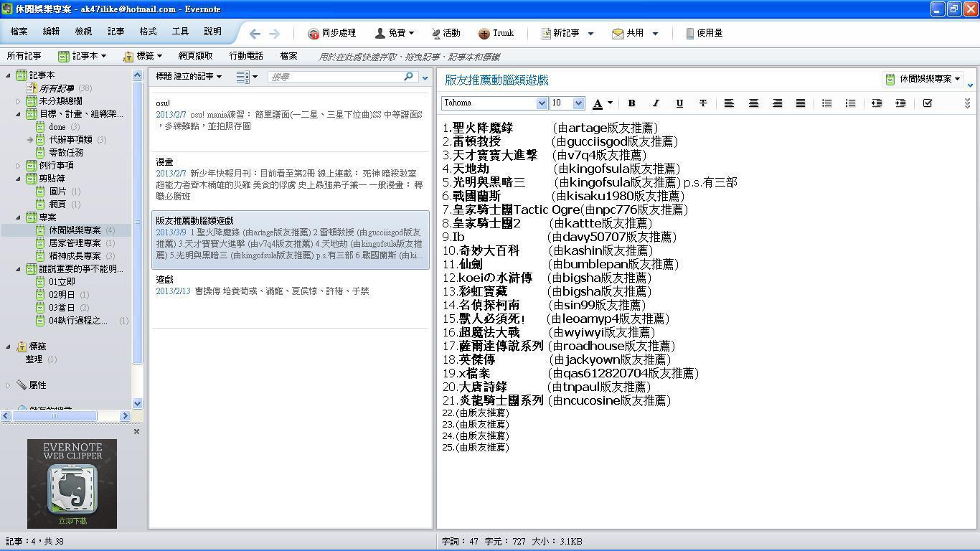Open the 檔案 menu in the menu bar

pyautogui.click(x=19, y=32)
